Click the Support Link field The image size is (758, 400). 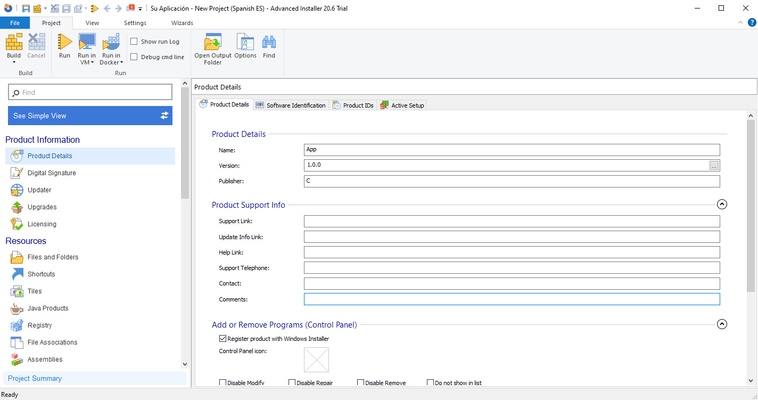512,221
